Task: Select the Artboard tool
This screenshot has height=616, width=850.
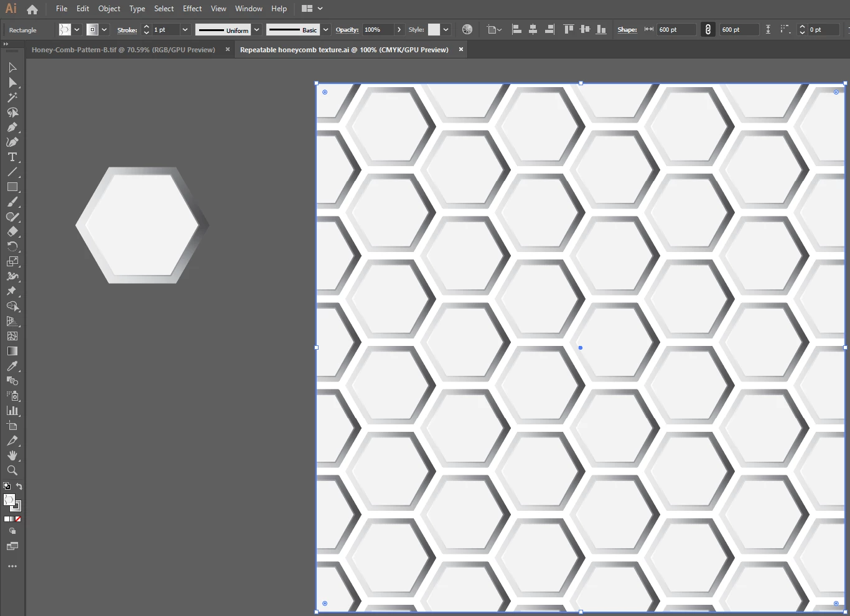Action: click(12, 426)
